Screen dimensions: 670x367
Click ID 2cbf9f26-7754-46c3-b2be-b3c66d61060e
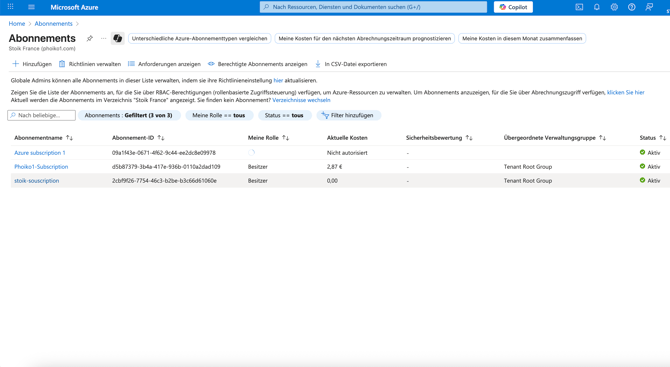pyautogui.click(x=164, y=181)
